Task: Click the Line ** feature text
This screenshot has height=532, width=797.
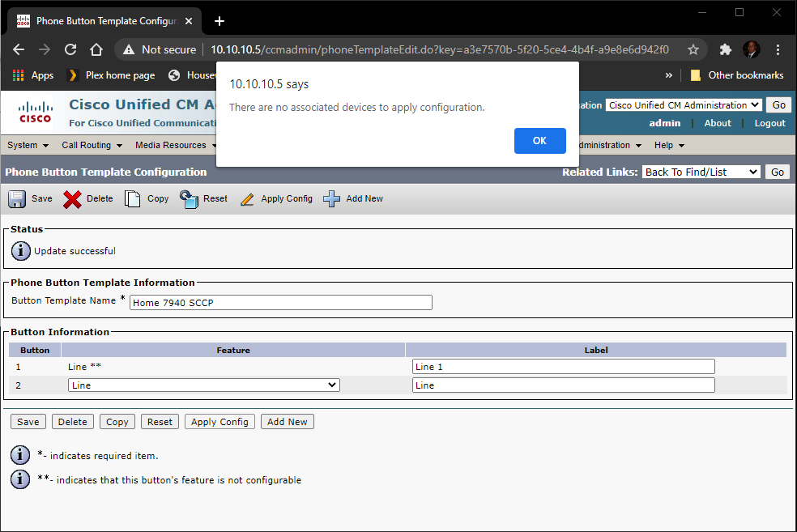Action: click(x=84, y=366)
